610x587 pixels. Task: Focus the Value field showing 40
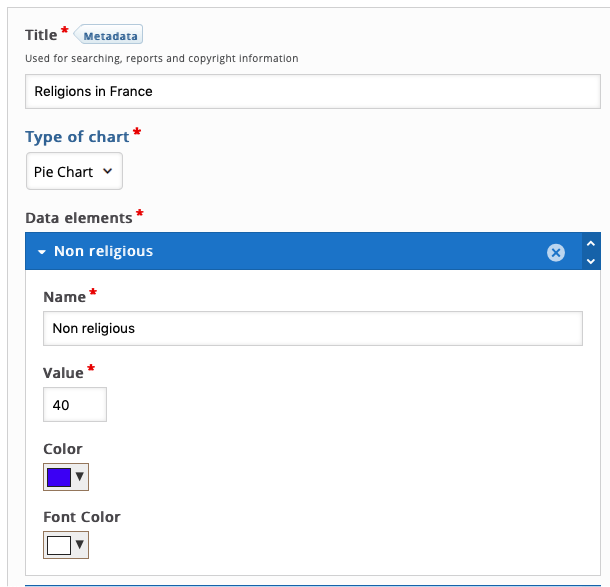pos(75,405)
